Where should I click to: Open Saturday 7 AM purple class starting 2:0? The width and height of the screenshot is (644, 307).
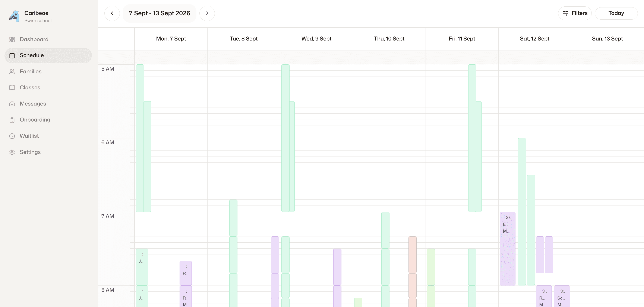click(x=508, y=249)
